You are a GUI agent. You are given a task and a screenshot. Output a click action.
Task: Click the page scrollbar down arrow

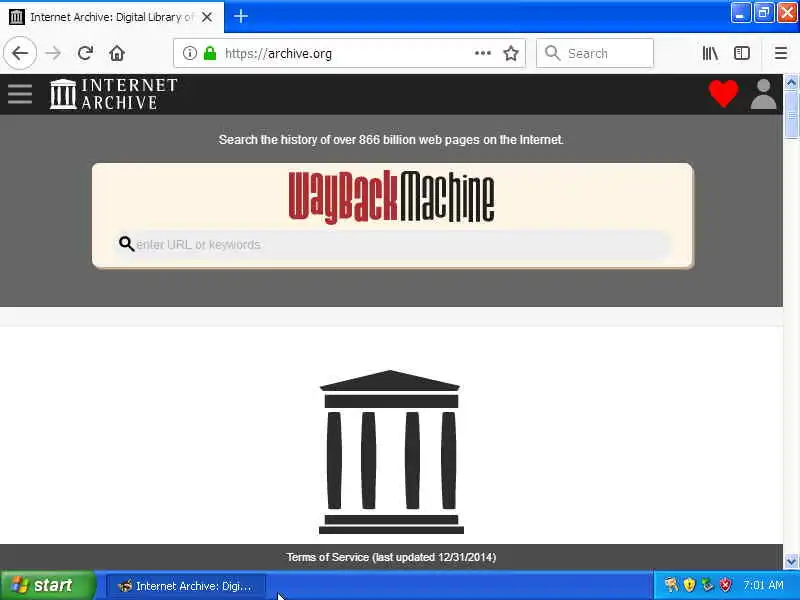[x=791, y=562]
